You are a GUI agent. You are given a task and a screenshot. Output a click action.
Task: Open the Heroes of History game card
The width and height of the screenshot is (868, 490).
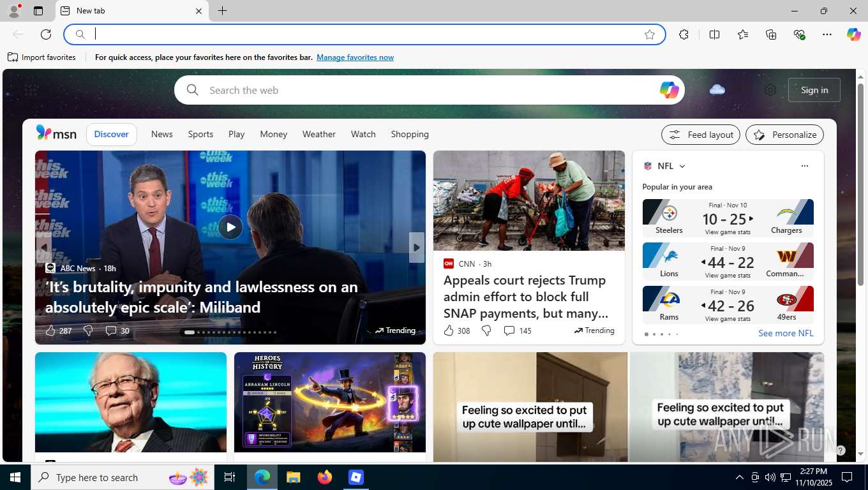coord(330,403)
